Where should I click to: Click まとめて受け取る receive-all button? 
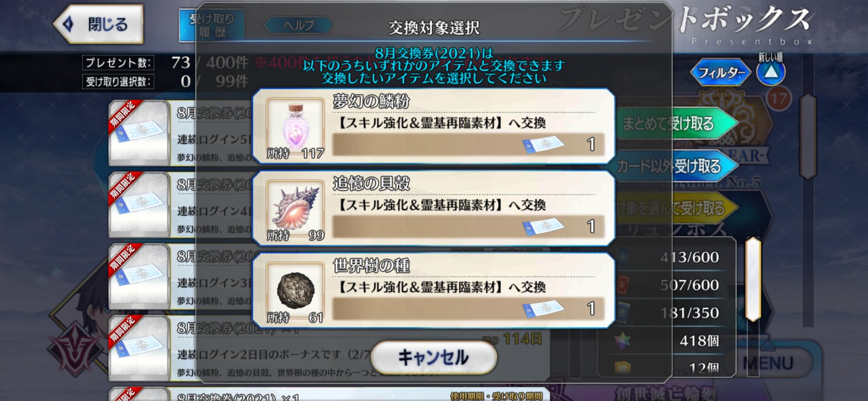coord(675,124)
